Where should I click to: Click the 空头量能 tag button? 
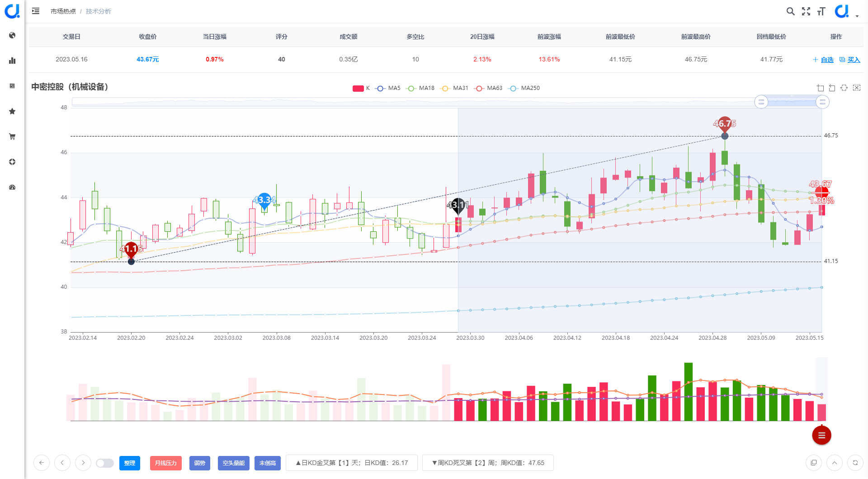[x=234, y=463]
